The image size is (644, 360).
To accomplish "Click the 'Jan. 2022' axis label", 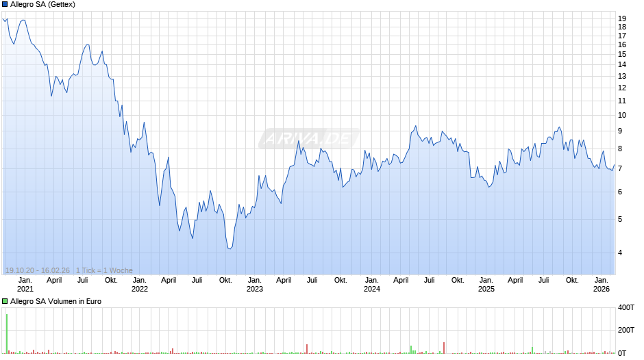I will [x=140, y=285].
